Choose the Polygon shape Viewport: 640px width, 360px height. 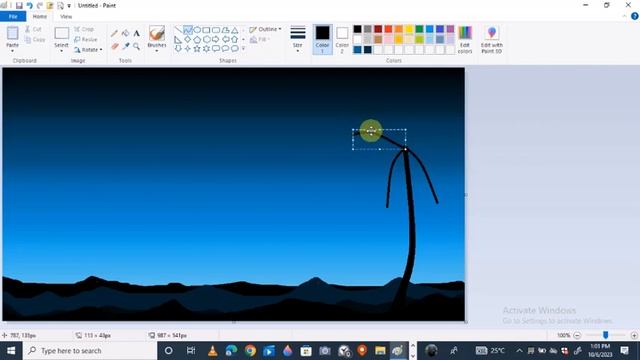[225, 30]
